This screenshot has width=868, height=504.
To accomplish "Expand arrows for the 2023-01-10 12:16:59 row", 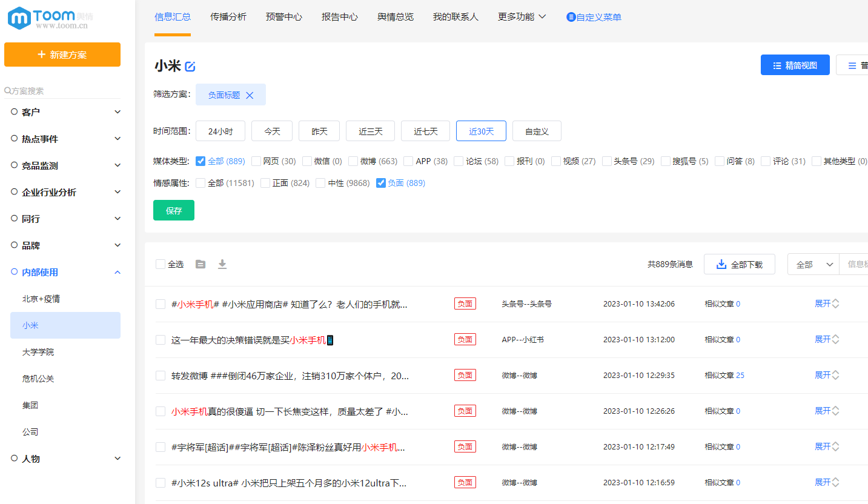I will (835, 483).
